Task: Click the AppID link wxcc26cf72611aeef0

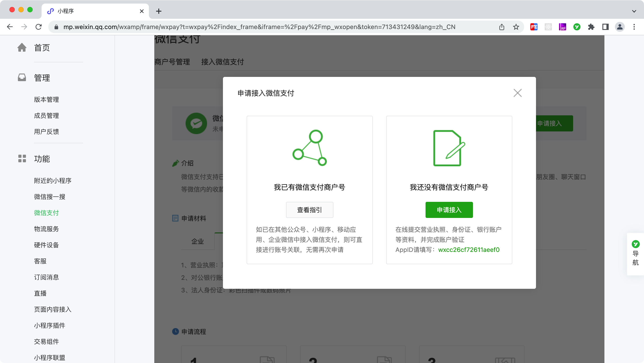Action: coord(468,250)
